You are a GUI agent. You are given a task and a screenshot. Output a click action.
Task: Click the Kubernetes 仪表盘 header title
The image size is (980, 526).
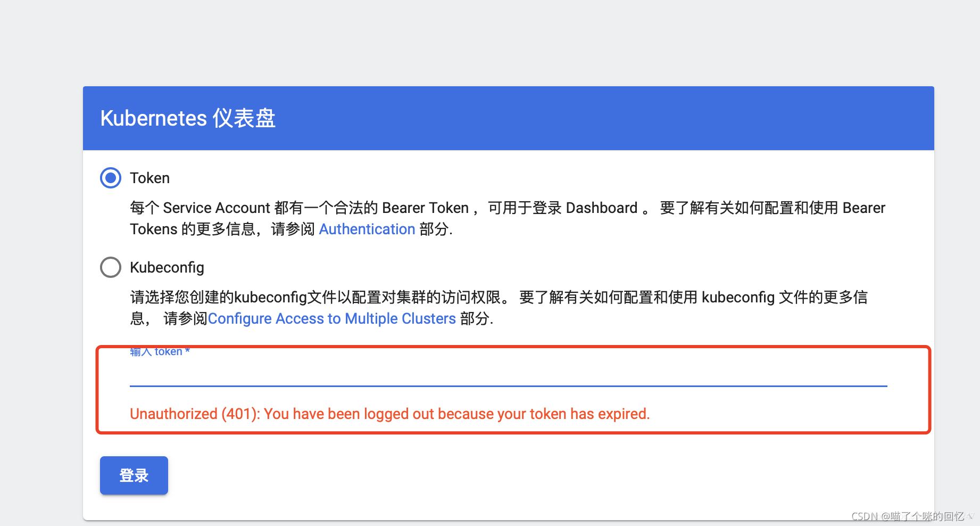click(188, 118)
